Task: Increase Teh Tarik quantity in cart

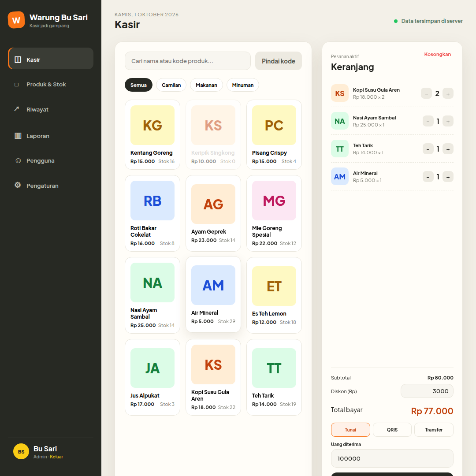Action: pos(448,149)
